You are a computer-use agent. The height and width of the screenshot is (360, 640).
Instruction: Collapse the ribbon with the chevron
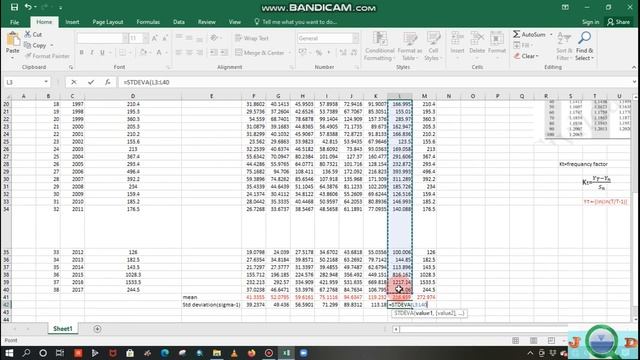tap(633, 67)
